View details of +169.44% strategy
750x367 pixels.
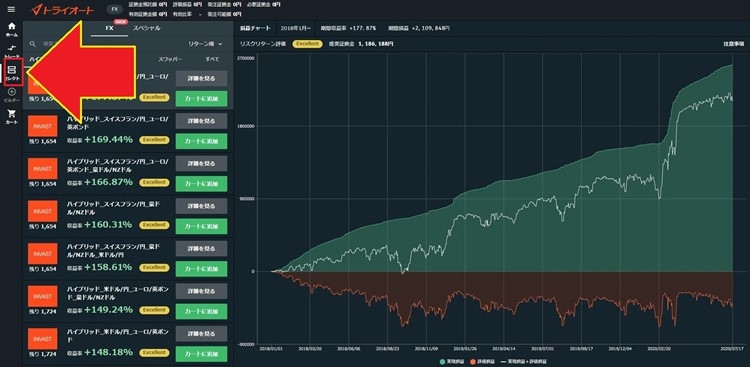coord(201,121)
